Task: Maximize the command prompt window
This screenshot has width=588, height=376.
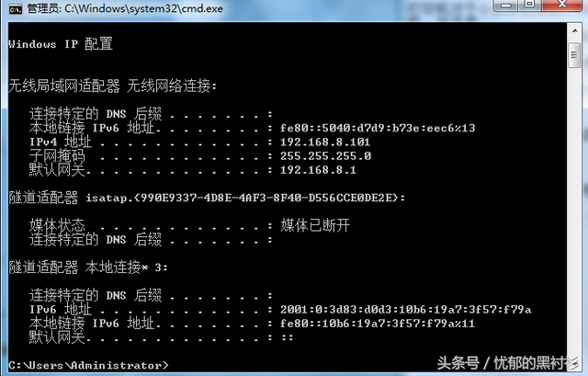Action: tap(530, 5)
